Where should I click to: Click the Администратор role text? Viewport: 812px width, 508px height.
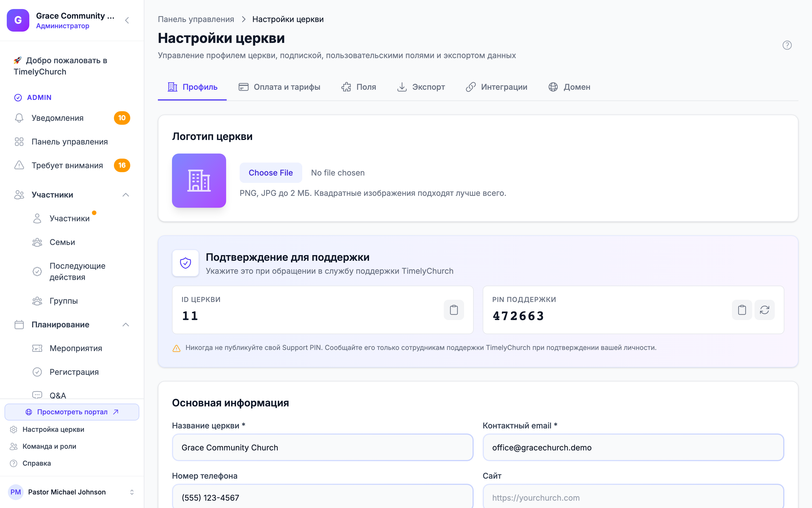(x=63, y=26)
